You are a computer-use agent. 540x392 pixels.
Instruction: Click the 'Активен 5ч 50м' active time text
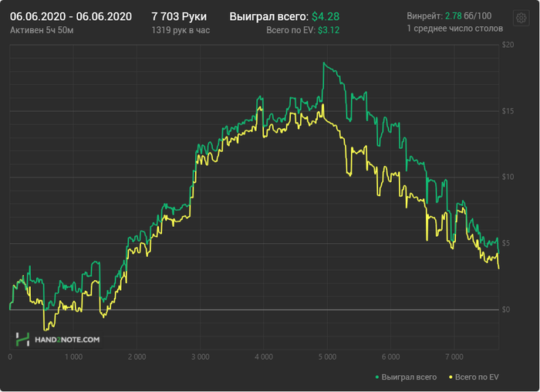click(x=42, y=30)
